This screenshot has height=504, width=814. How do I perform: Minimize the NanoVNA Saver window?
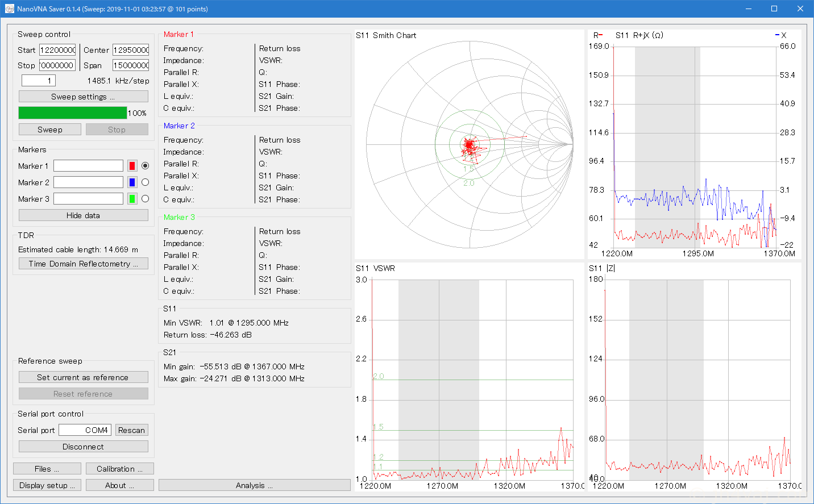click(x=748, y=9)
